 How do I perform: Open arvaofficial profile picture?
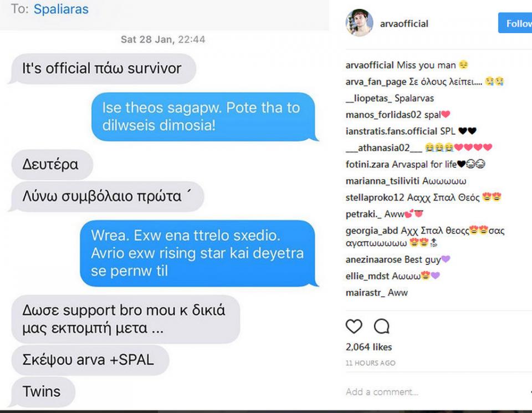(x=359, y=23)
